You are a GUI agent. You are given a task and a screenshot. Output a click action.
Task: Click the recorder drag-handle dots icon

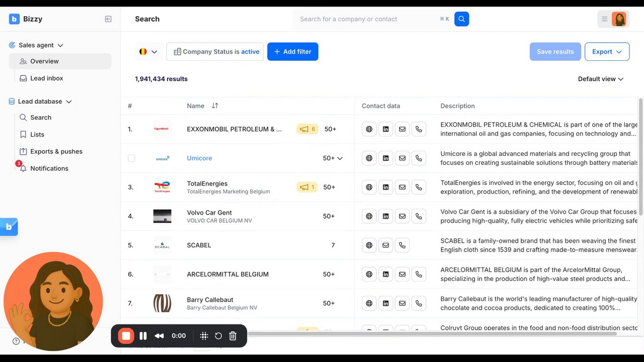[204, 336]
